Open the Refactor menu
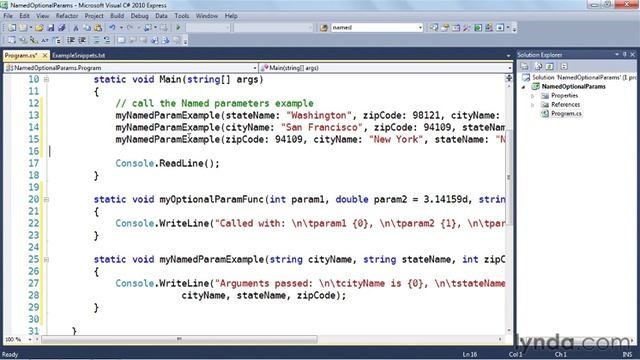This screenshot has height=360, width=640. click(67, 16)
